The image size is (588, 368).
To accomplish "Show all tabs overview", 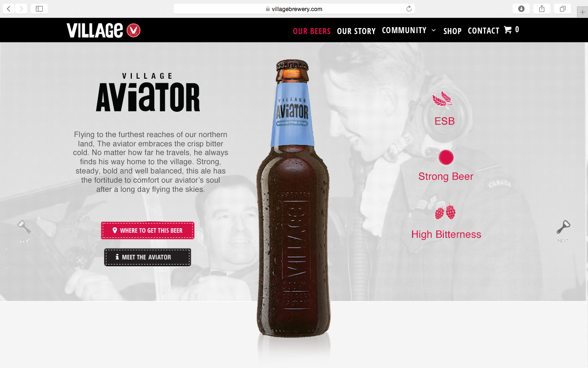I will (562, 9).
